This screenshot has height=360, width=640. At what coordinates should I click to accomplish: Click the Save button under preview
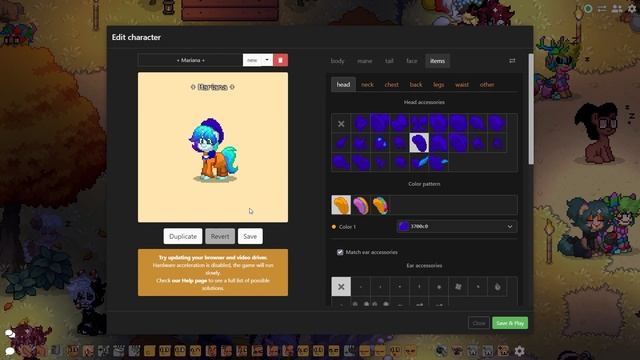pyautogui.click(x=250, y=236)
